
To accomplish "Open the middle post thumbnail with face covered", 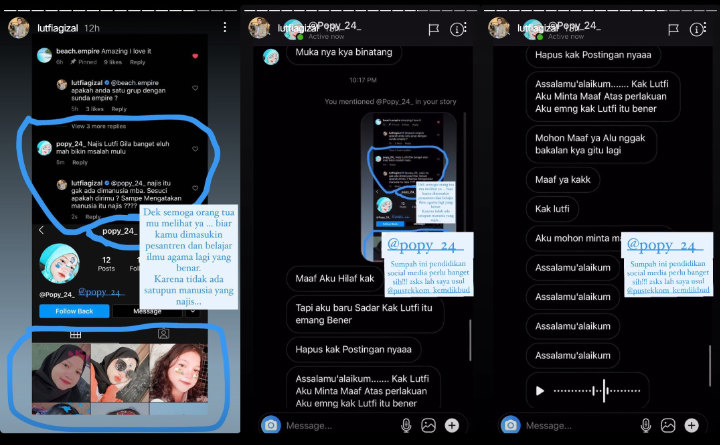I will (120, 373).
